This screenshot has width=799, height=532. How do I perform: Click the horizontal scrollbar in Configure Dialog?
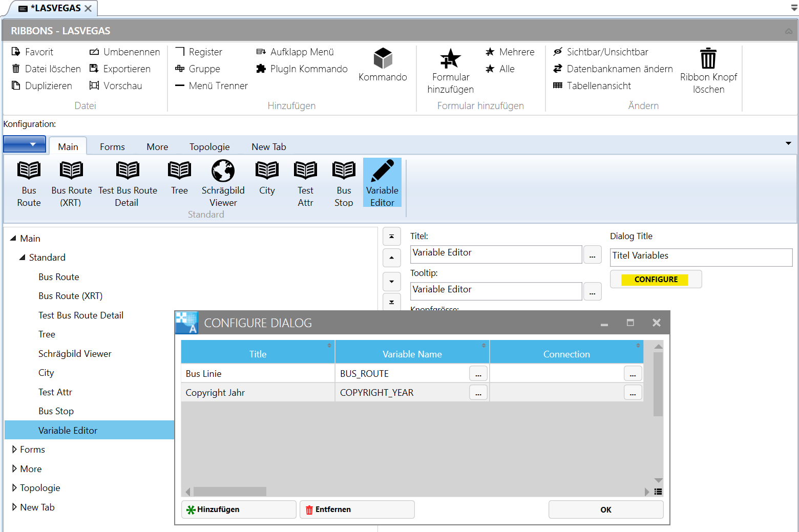click(229, 492)
